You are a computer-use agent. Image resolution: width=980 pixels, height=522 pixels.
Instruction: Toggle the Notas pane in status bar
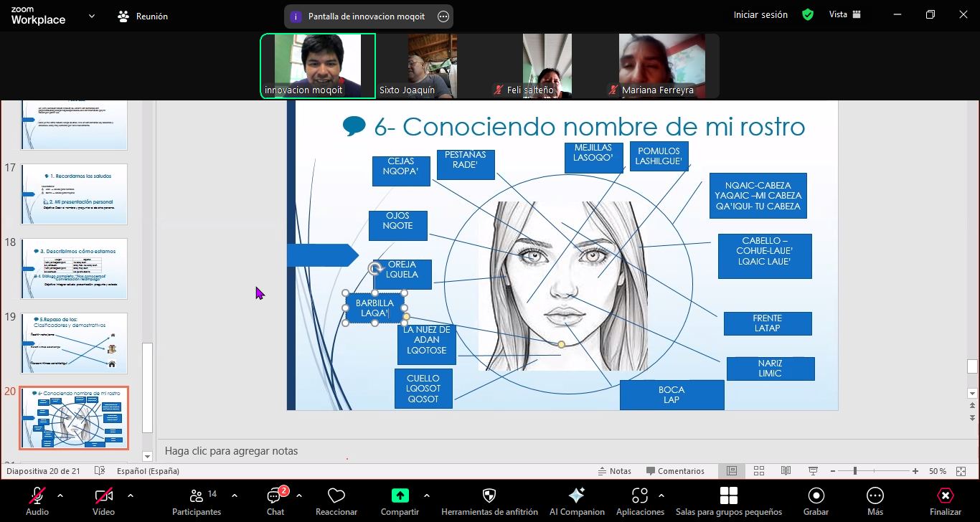(614, 471)
